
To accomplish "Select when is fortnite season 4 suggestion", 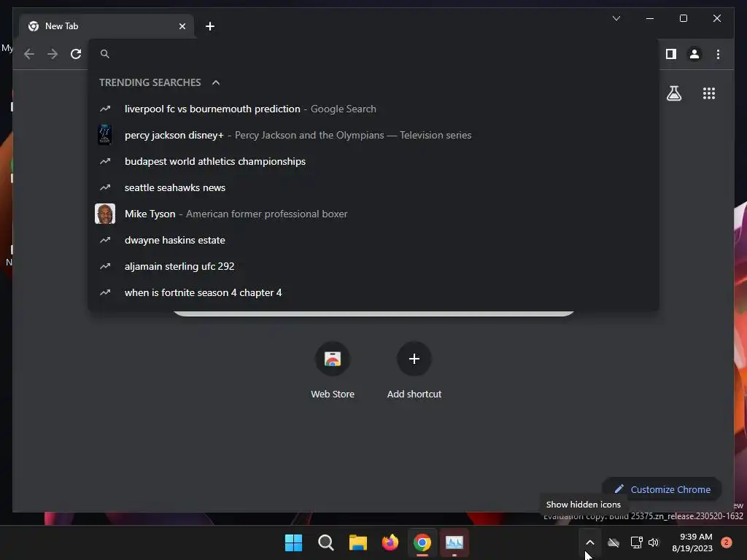I will (x=373, y=292).
